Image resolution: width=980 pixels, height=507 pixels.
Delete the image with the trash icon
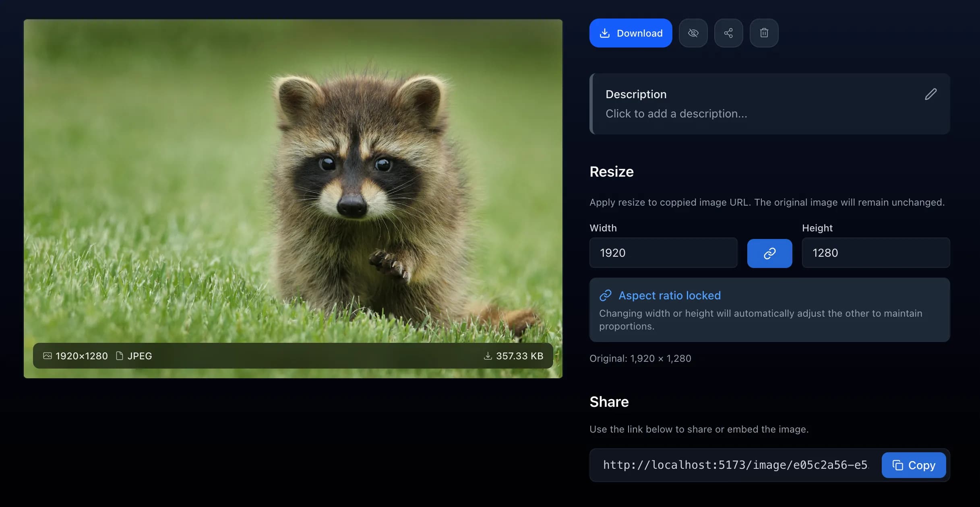[x=764, y=33]
